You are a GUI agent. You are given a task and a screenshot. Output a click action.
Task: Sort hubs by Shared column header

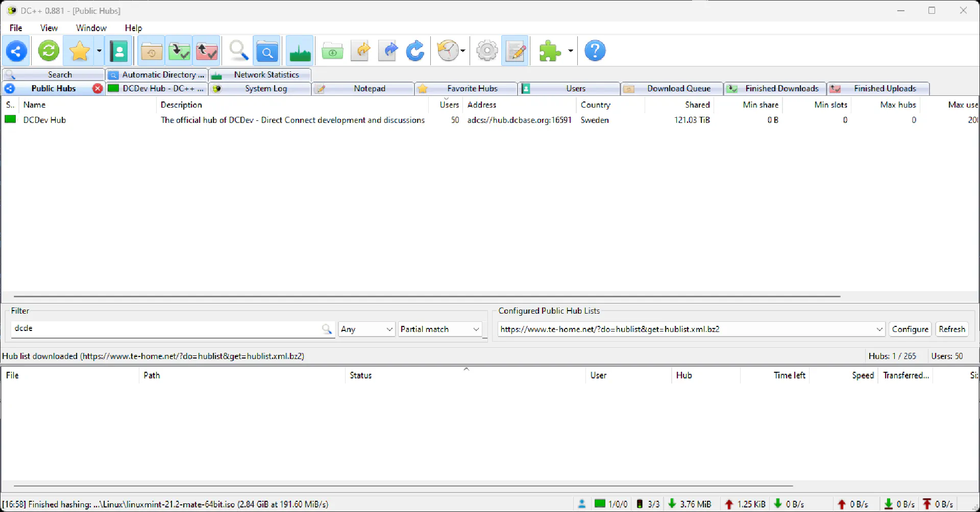click(x=679, y=105)
